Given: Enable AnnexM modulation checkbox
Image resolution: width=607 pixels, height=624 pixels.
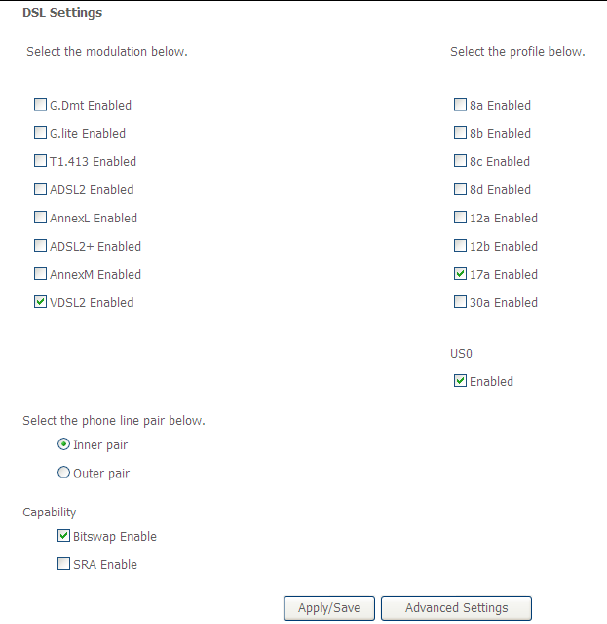Looking at the screenshot, I should 40,274.
